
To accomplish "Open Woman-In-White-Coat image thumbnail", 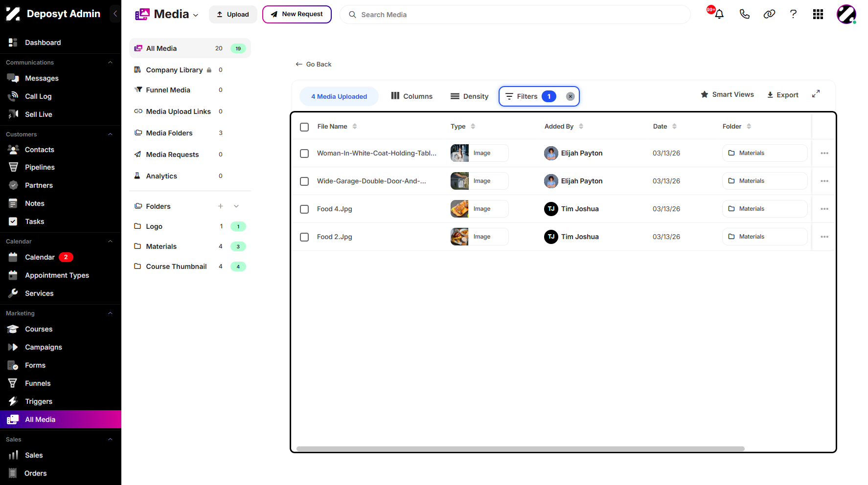I will pyautogui.click(x=459, y=153).
